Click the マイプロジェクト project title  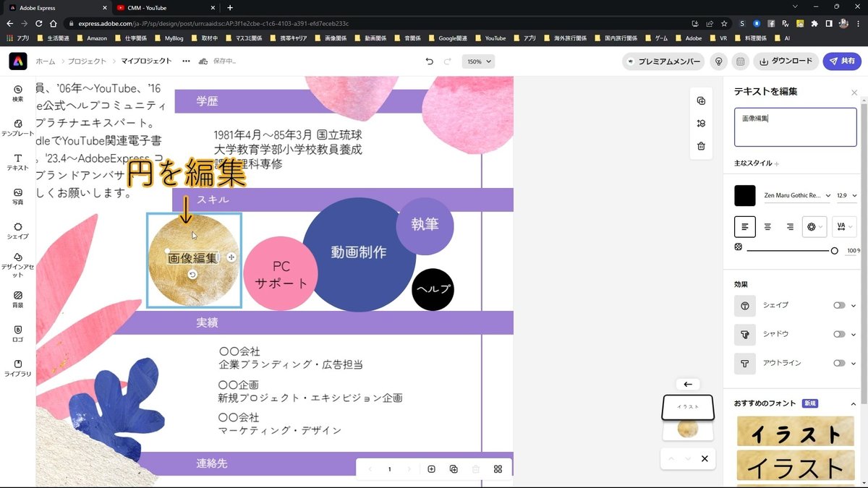pos(147,61)
